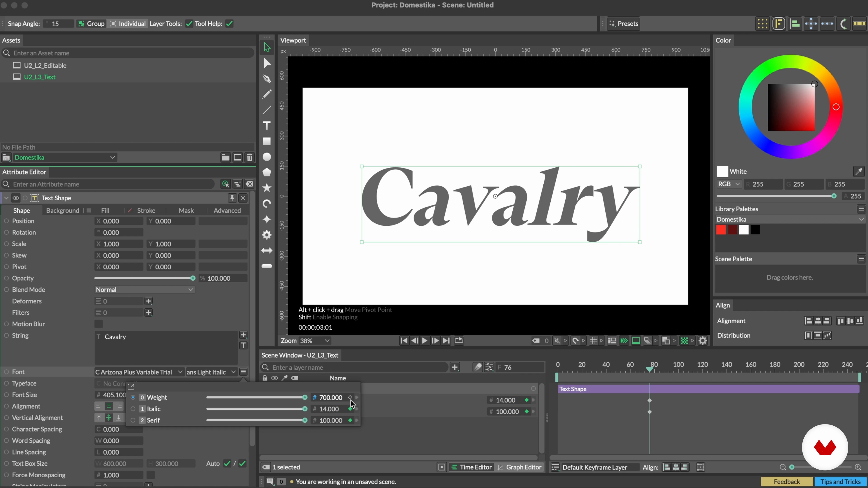Adjust the Opacity slider
Image resolution: width=868 pixels, height=488 pixels.
(x=145, y=278)
